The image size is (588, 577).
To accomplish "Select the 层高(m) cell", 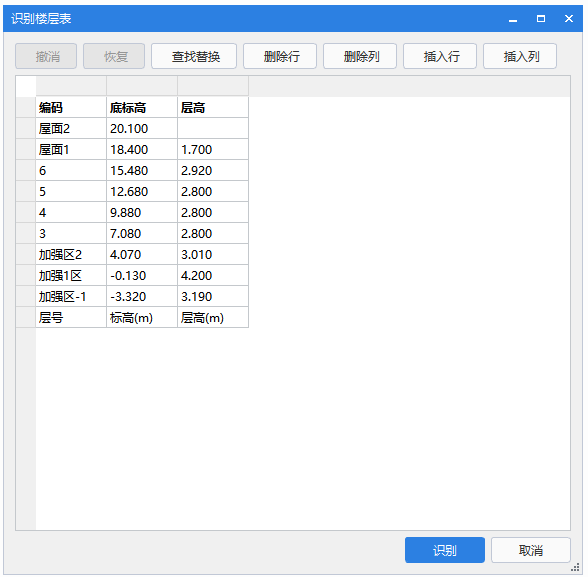I will point(213,317).
